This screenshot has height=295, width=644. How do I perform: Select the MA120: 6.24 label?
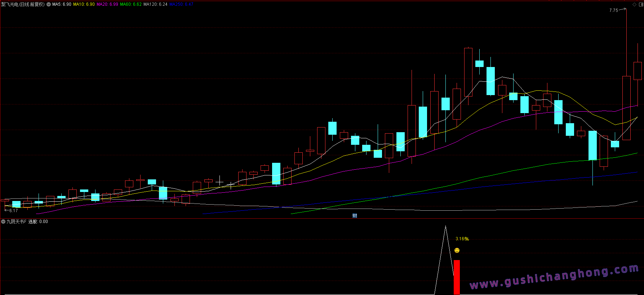tap(155, 4)
